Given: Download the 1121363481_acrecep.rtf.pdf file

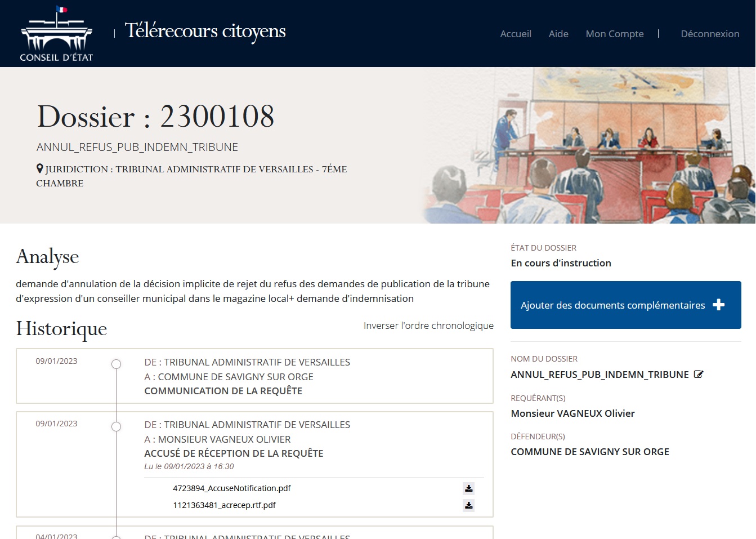Looking at the screenshot, I should (x=468, y=505).
